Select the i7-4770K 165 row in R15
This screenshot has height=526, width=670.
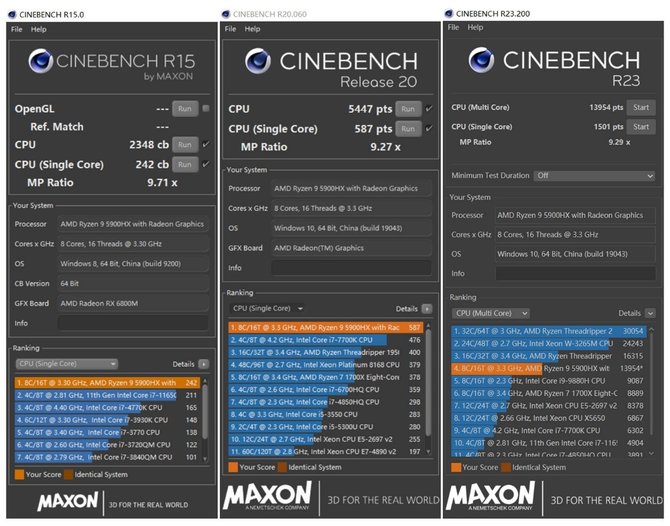107,408
